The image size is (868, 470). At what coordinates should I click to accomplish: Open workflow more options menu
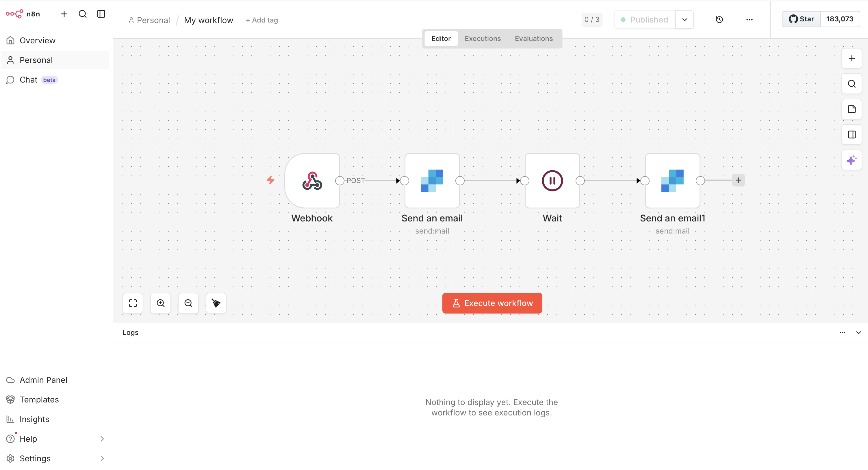tap(749, 20)
